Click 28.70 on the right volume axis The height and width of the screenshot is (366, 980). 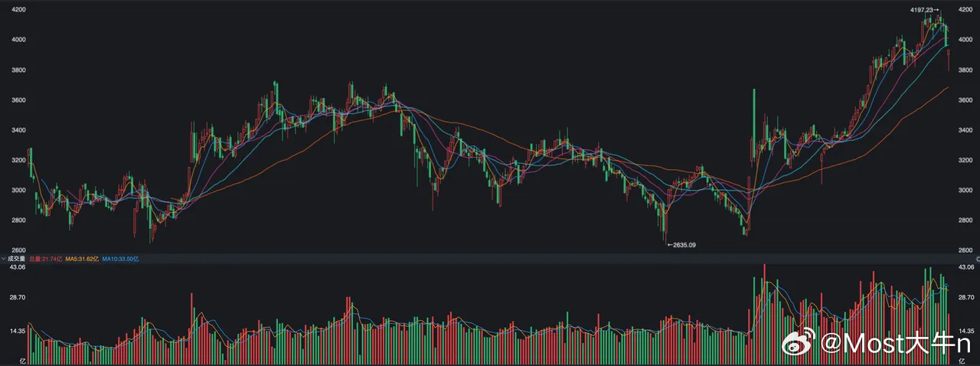(967, 297)
